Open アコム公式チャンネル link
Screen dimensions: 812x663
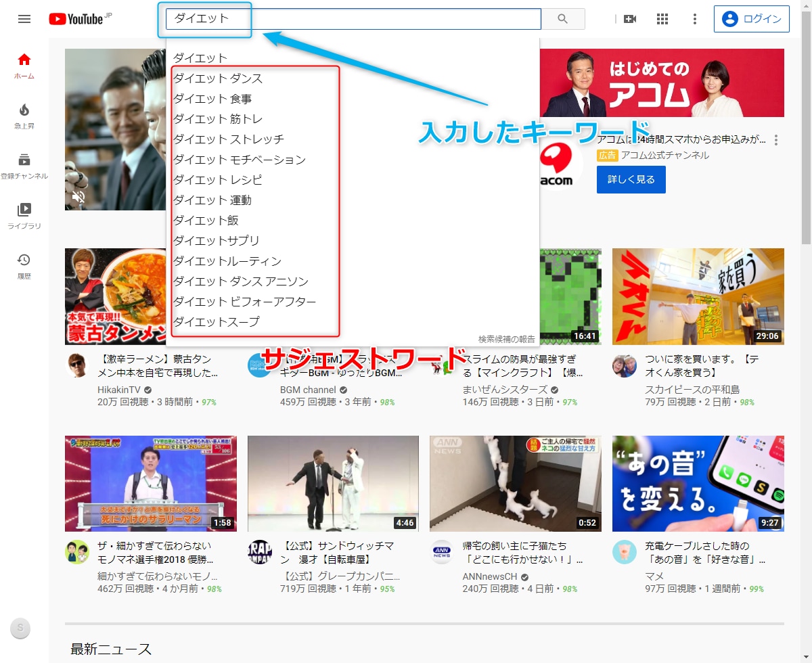665,155
